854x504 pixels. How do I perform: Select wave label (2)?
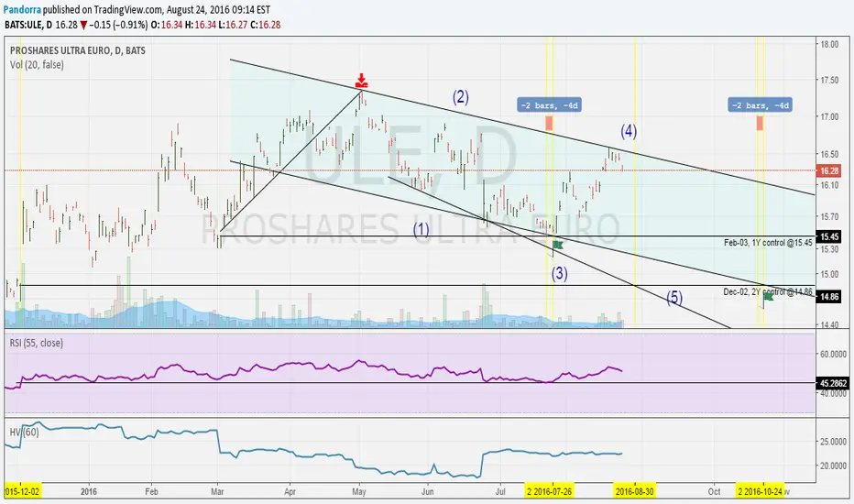460,97
